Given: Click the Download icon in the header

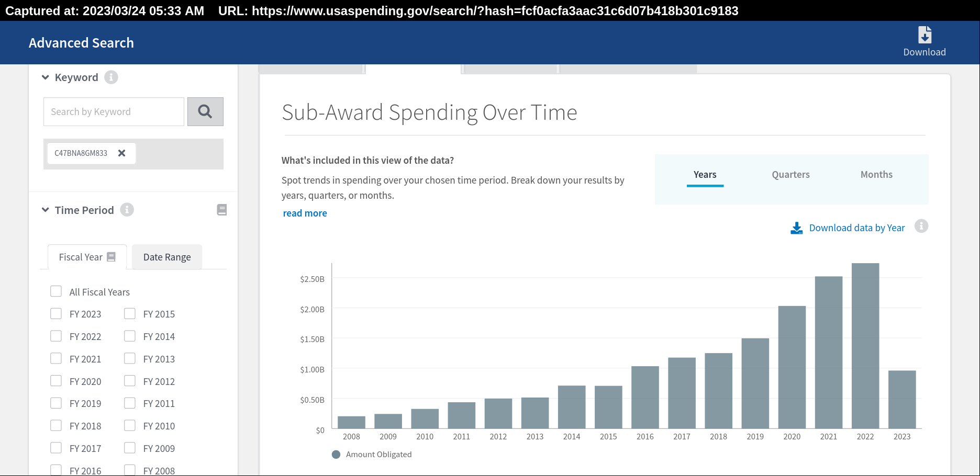Looking at the screenshot, I should click(x=925, y=35).
